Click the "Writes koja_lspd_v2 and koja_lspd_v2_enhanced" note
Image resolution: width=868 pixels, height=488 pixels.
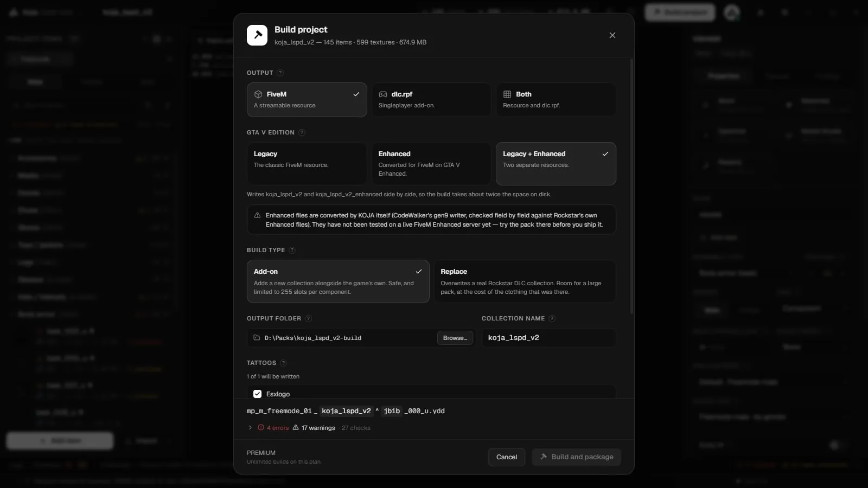[x=399, y=194]
